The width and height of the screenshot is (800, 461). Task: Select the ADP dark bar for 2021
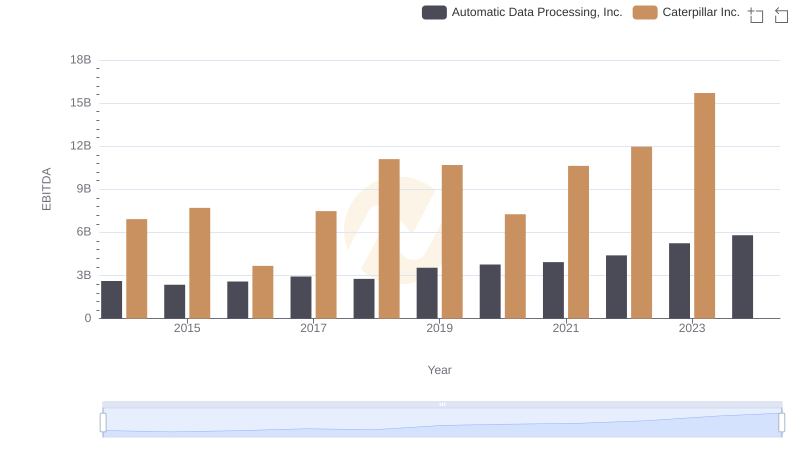point(554,290)
